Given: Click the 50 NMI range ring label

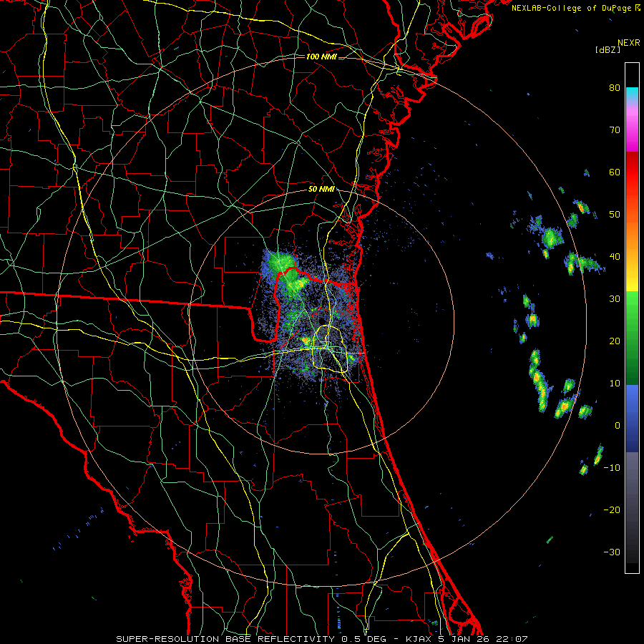Looking at the screenshot, I should [321, 190].
